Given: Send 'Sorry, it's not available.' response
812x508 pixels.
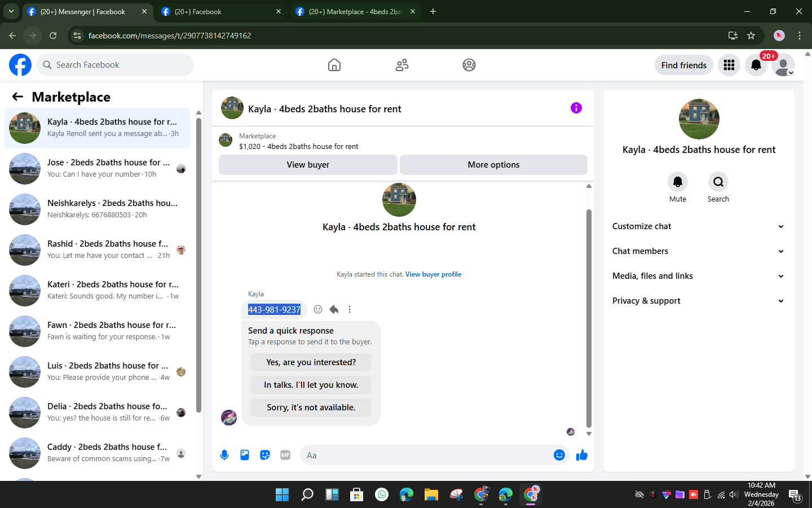Looking at the screenshot, I should point(311,408).
